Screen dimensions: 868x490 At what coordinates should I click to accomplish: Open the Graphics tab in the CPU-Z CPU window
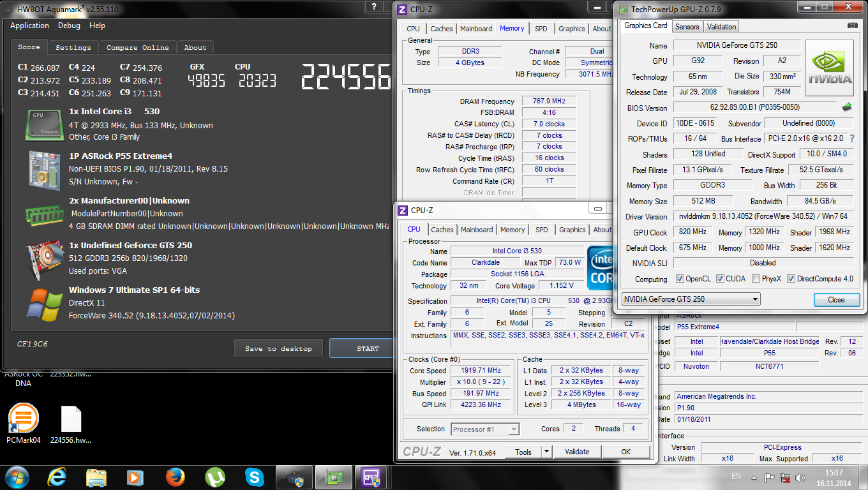click(572, 230)
